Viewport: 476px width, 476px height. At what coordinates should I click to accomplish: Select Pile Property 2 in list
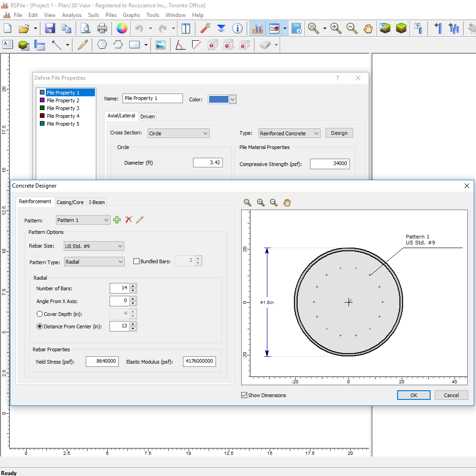(x=63, y=100)
